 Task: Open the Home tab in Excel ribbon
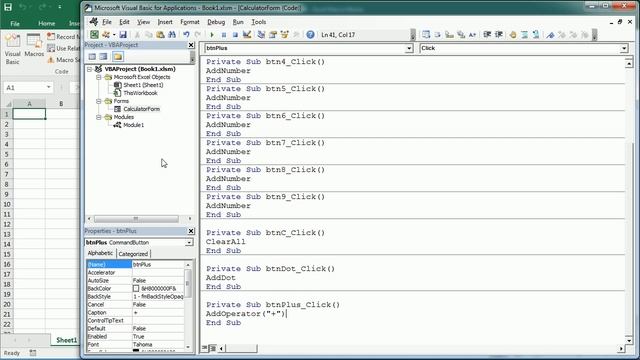click(47, 24)
